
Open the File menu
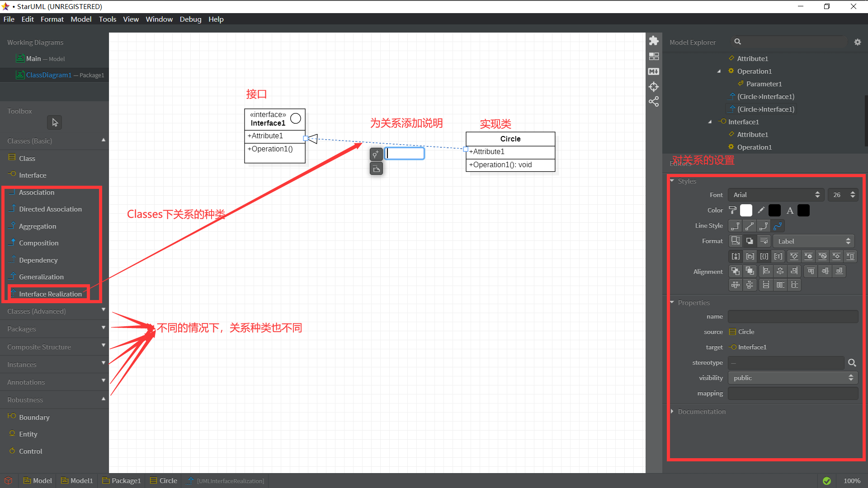(9, 19)
